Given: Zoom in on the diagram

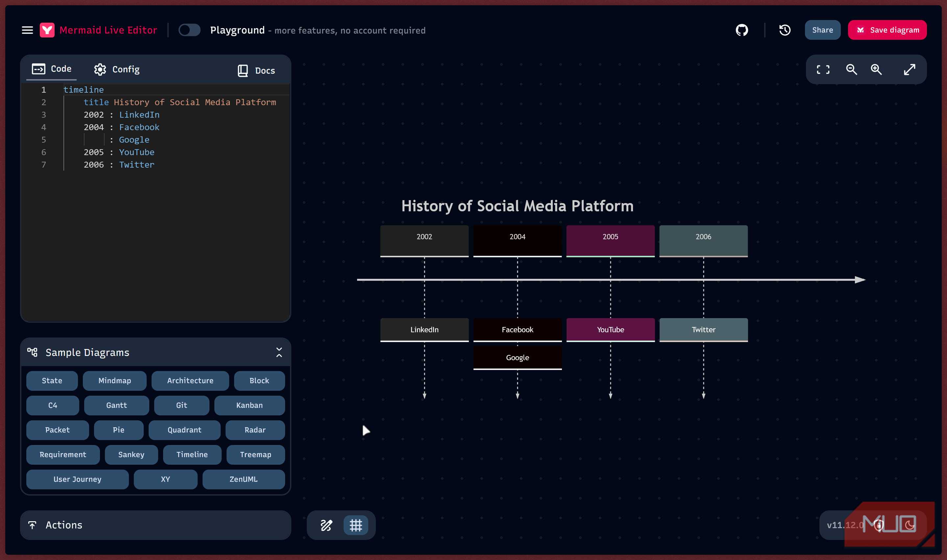Looking at the screenshot, I should coord(876,69).
